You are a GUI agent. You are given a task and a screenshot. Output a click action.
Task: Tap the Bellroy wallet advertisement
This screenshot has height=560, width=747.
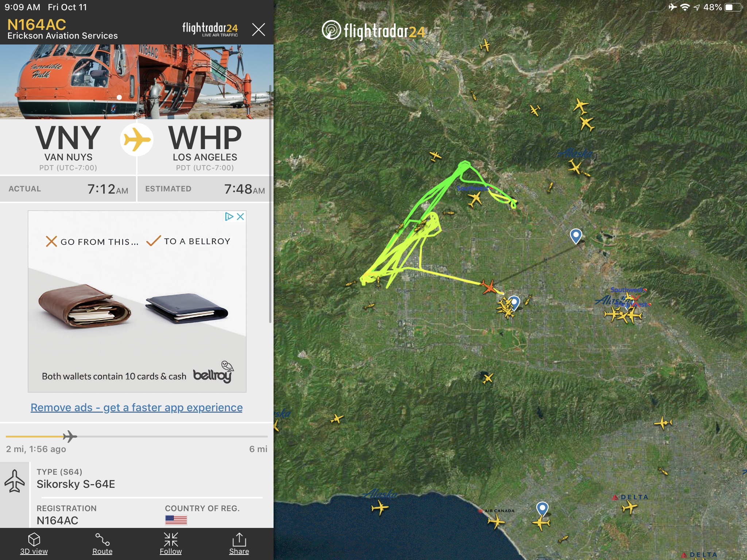(x=137, y=302)
